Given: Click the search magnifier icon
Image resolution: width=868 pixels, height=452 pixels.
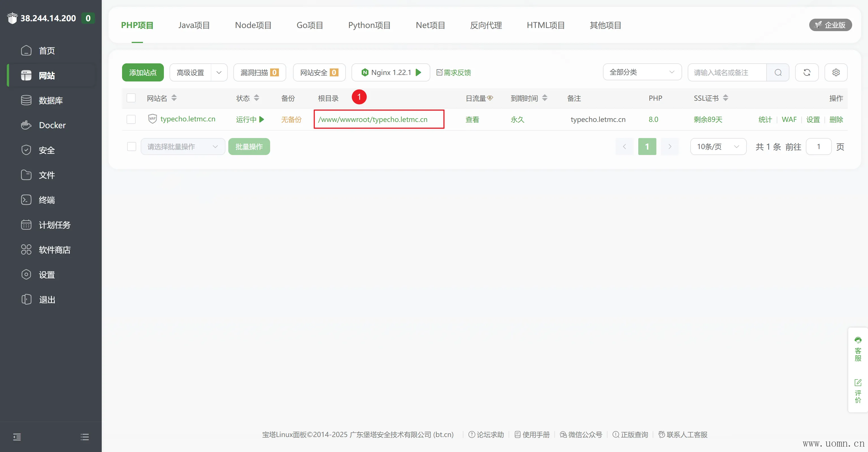Looking at the screenshot, I should point(778,72).
